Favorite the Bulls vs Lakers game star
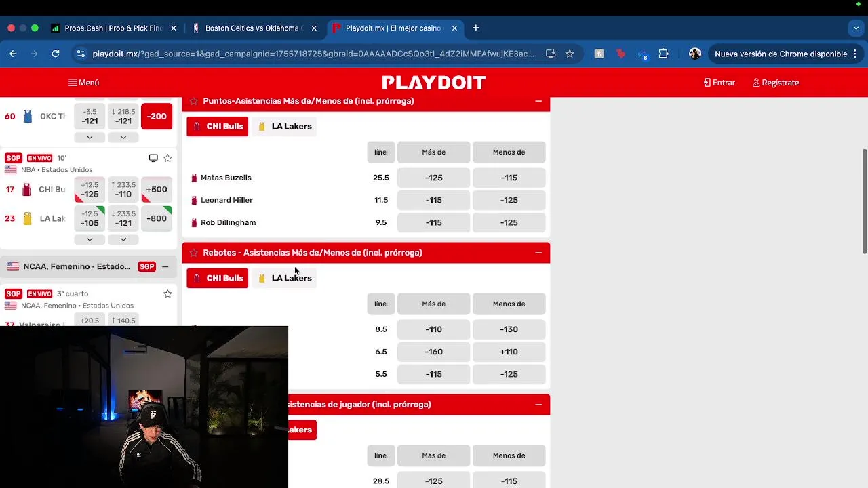Image resolution: width=868 pixels, height=488 pixels. [x=167, y=158]
